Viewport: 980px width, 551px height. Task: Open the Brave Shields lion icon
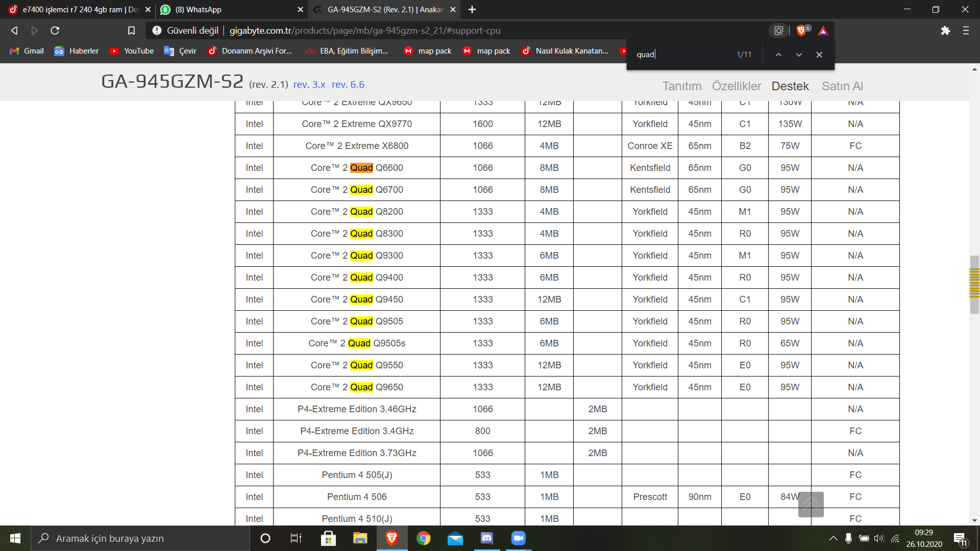click(x=802, y=31)
